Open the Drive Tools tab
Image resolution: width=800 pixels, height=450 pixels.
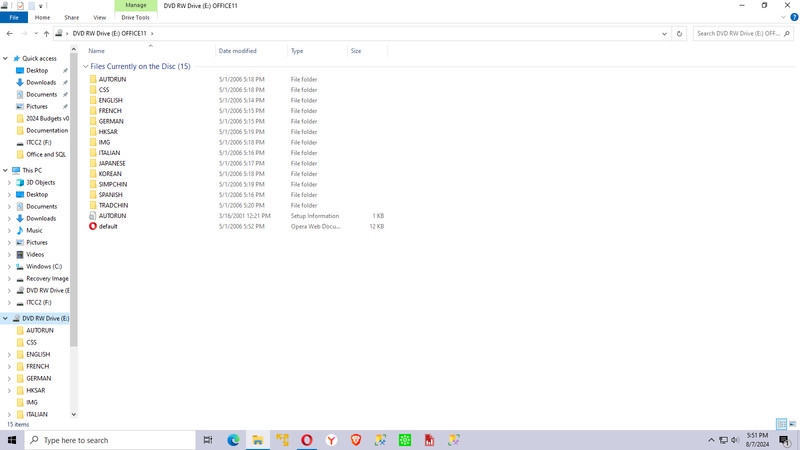point(135,17)
